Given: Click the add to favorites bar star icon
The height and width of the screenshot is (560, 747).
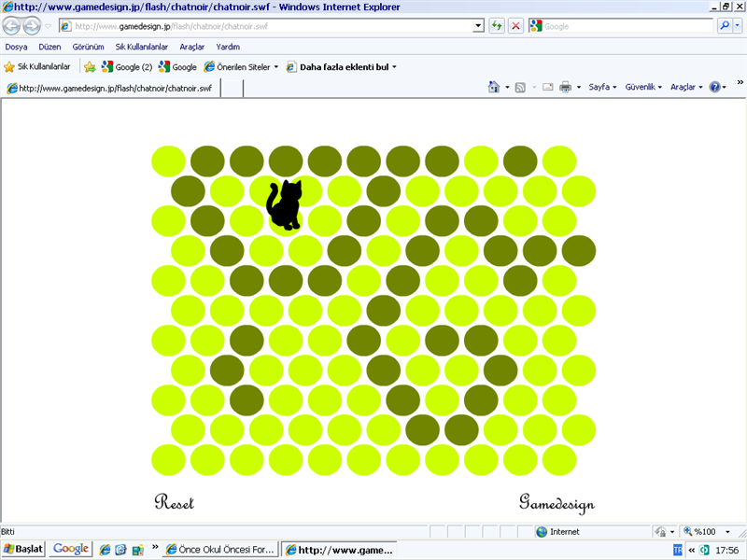Looking at the screenshot, I should pos(90,67).
